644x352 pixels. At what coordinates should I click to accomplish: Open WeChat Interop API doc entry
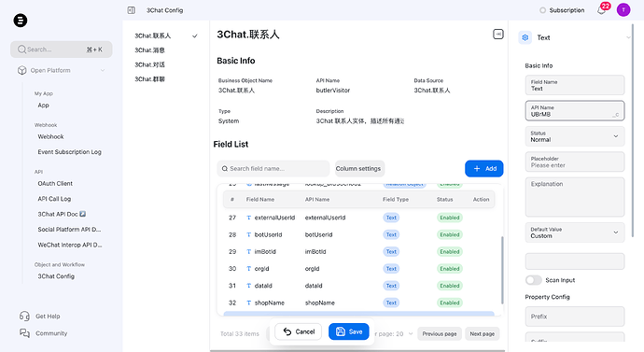(x=70, y=245)
